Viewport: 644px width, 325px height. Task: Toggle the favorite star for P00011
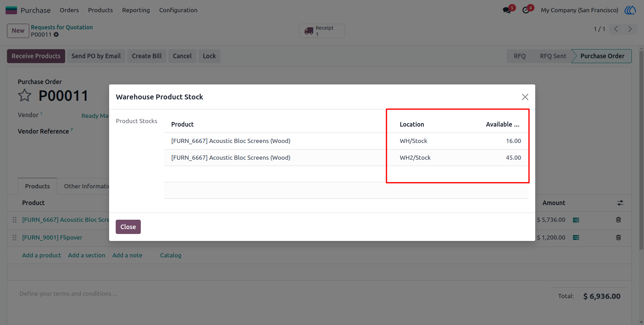(25, 95)
